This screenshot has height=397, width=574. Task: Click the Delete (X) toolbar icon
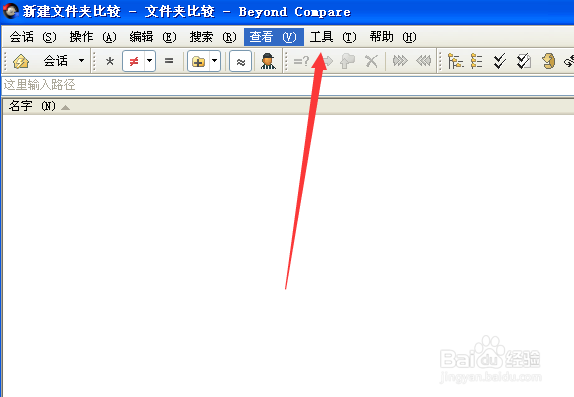click(371, 61)
